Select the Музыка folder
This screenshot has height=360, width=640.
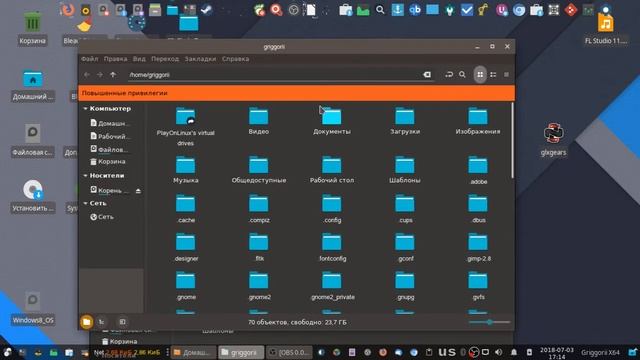click(x=186, y=170)
